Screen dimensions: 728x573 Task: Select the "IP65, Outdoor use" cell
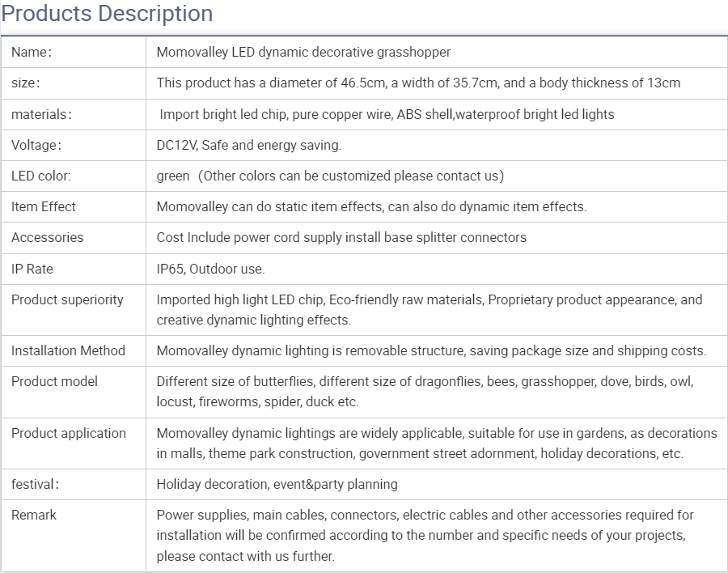tap(210, 269)
